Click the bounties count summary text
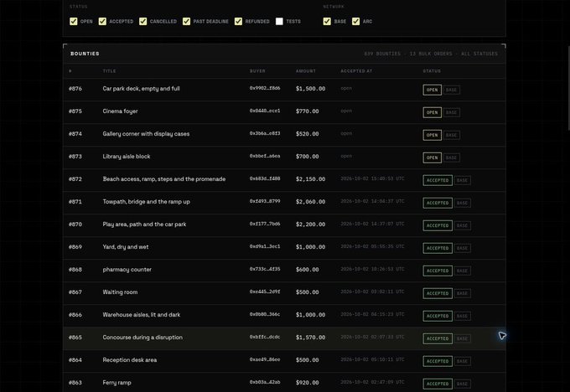The image size is (570, 392). coord(431,54)
